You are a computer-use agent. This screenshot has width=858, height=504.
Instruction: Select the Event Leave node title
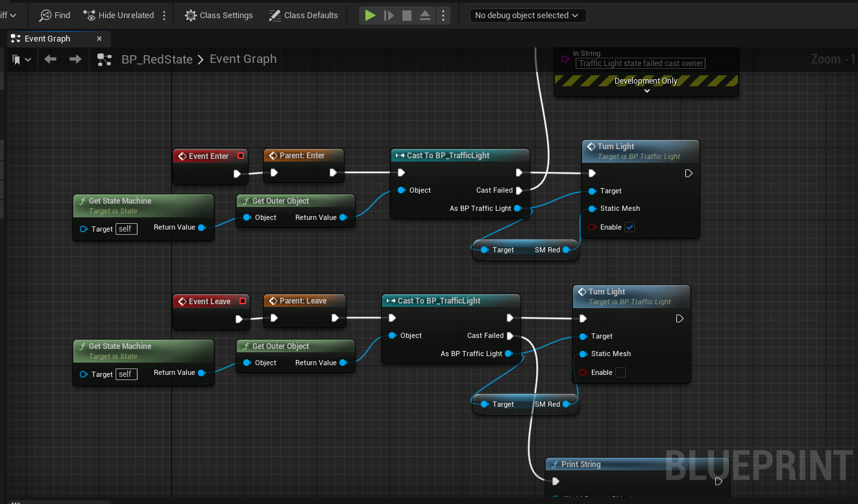pos(209,302)
